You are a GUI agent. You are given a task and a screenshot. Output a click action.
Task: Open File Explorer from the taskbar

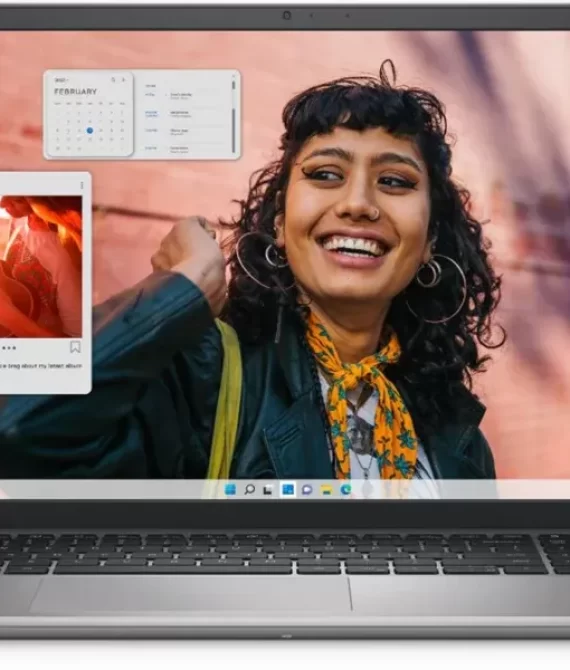[x=326, y=490]
